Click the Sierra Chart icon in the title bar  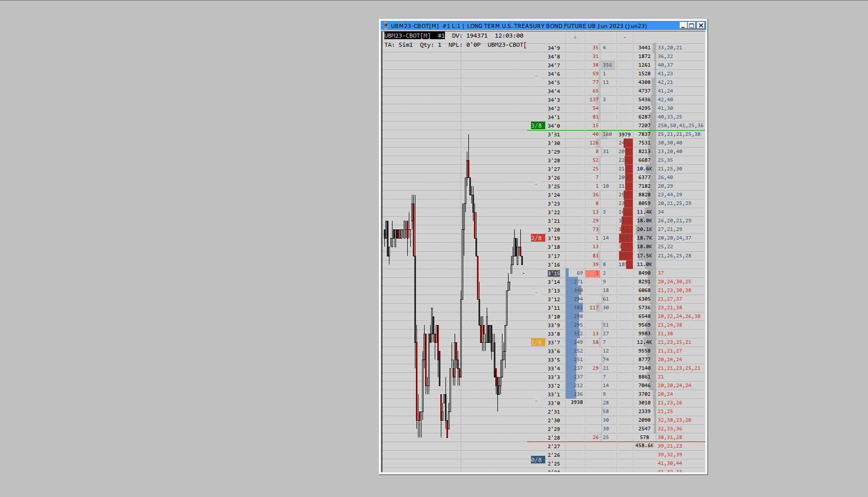tap(386, 25)
